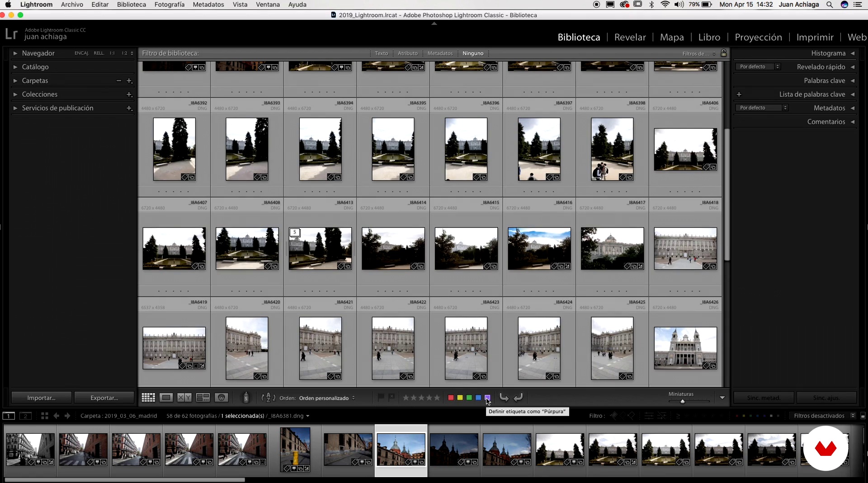The height and width of the screenshot is (483, 868).
Task: Open the Fotografía menu
Action: [169, 5]
